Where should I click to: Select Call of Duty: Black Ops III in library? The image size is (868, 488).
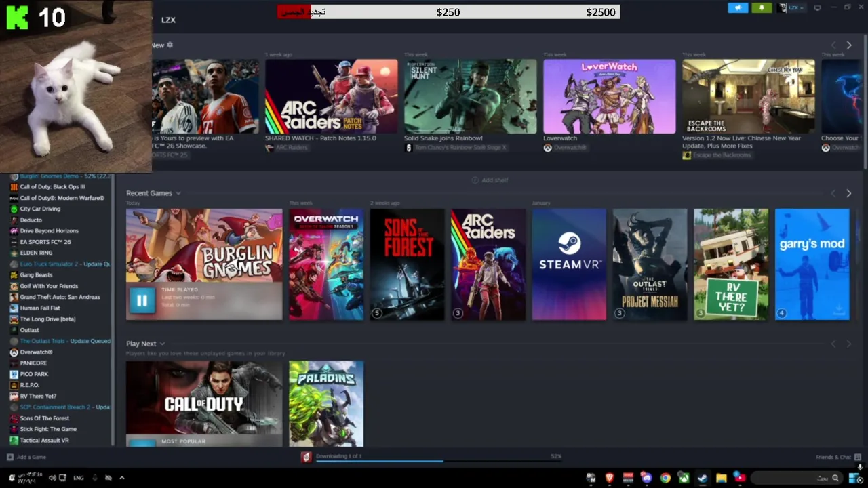(52, 187)
